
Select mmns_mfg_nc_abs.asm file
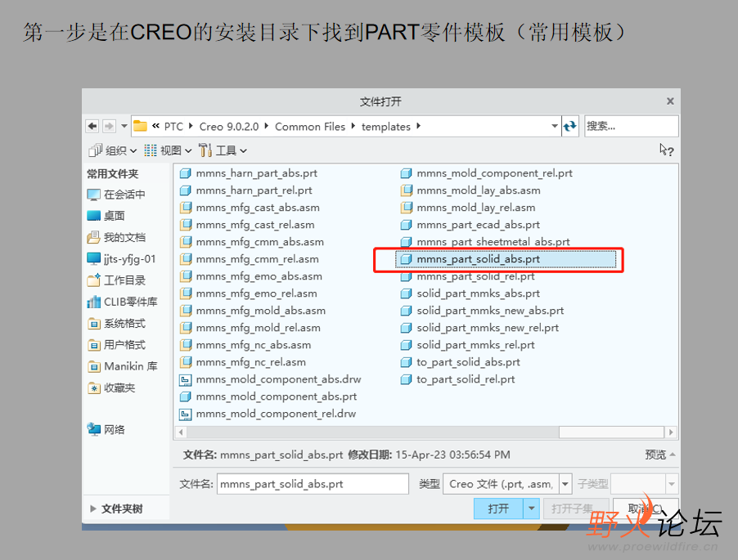coord(245,345)
